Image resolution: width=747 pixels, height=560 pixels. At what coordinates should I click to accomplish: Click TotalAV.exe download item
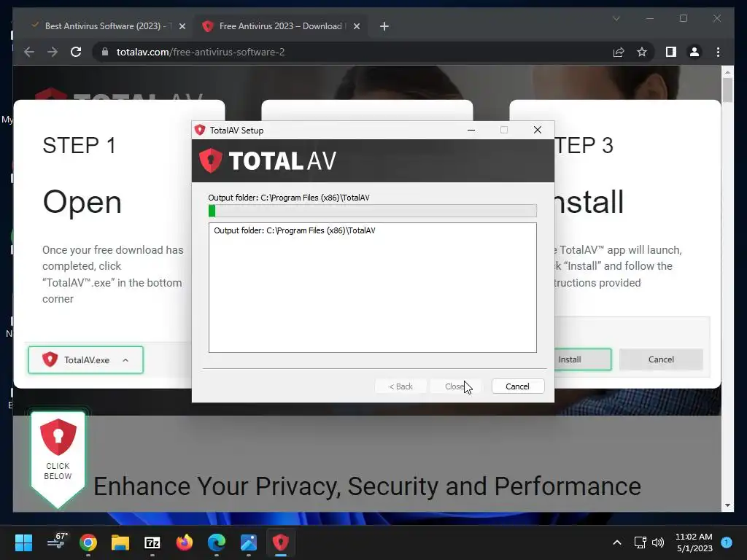click(86, 360)
